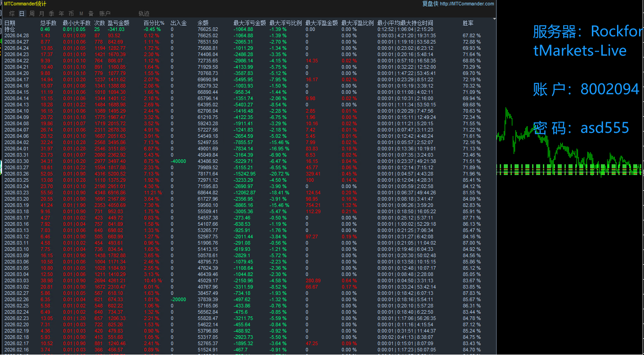The height and width of the screenshot is (355, 644).
Task: Open the 账户 account tab
Action: pyautogui.click(x=105, y=14)
